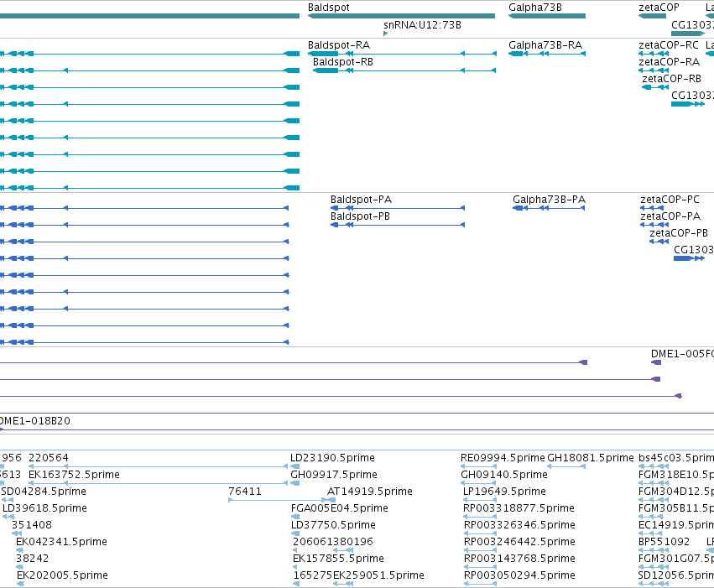
Task: Click the zetaCOP gene label
Action: coord(659,8)
